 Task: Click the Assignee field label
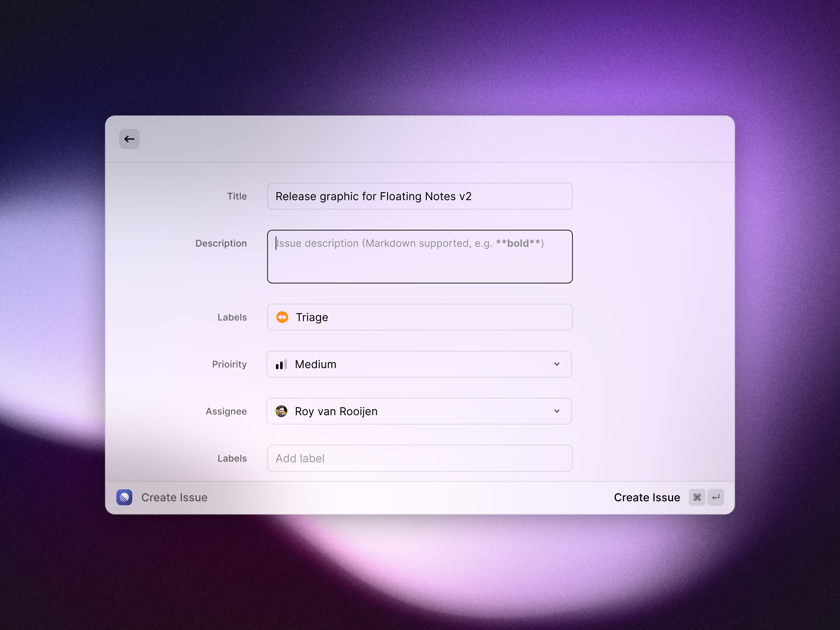pos(226,411)
